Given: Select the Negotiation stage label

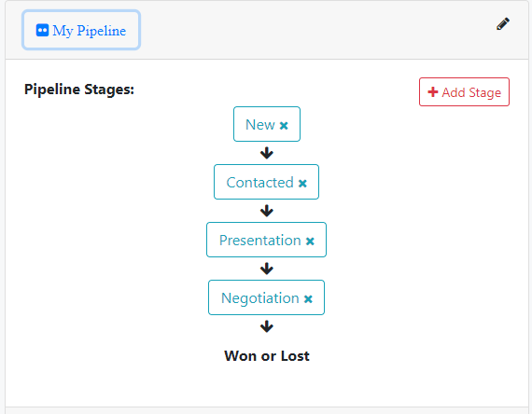Looking at the screenshot, I should pos(259,298).
